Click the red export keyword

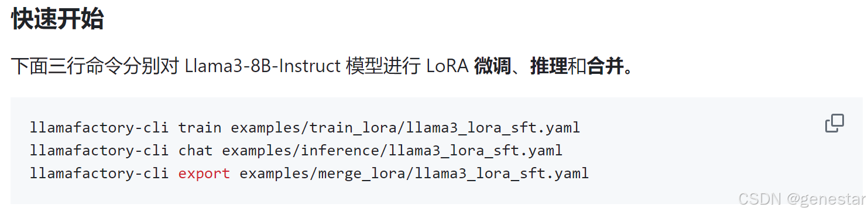click(x=204, y=174)
